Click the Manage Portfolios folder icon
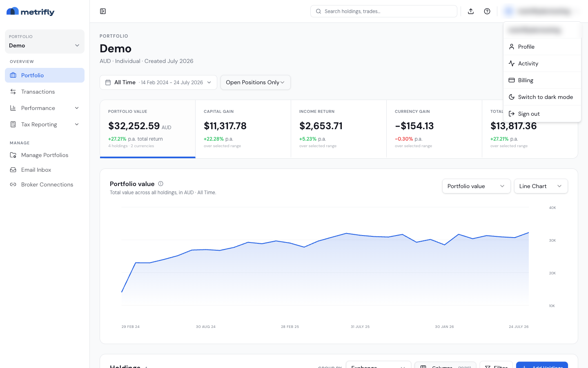 click(13, 155)
